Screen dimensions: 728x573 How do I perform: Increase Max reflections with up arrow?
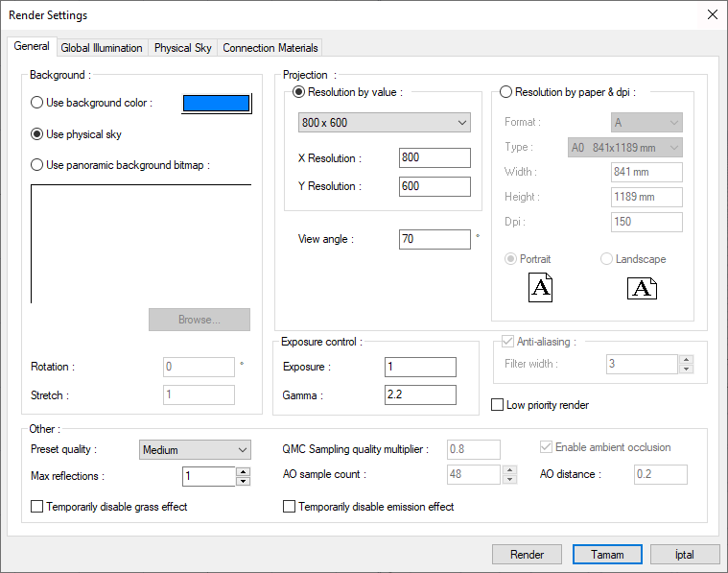(243, 471)
